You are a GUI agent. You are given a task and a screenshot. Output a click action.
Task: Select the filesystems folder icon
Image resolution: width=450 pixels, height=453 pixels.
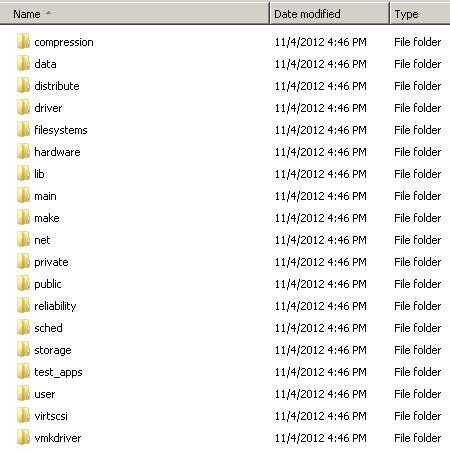pyautogui.click(x=23, y=129)
